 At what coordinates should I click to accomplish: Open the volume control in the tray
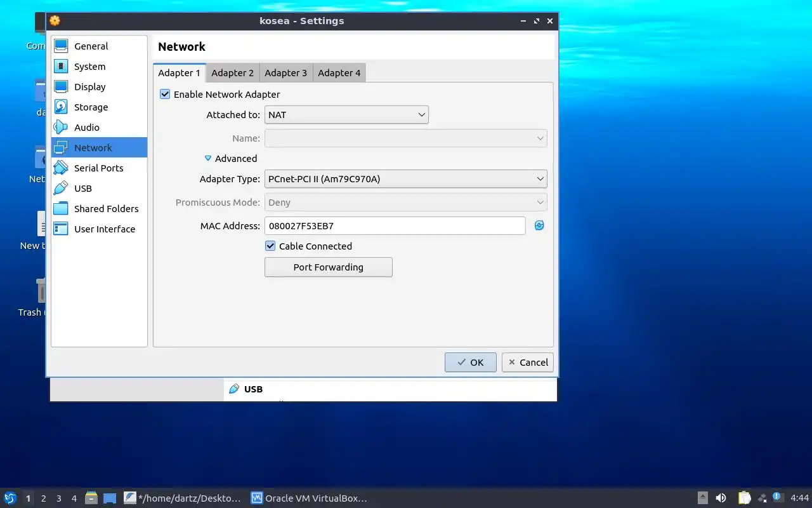click(x=721, y=498)
